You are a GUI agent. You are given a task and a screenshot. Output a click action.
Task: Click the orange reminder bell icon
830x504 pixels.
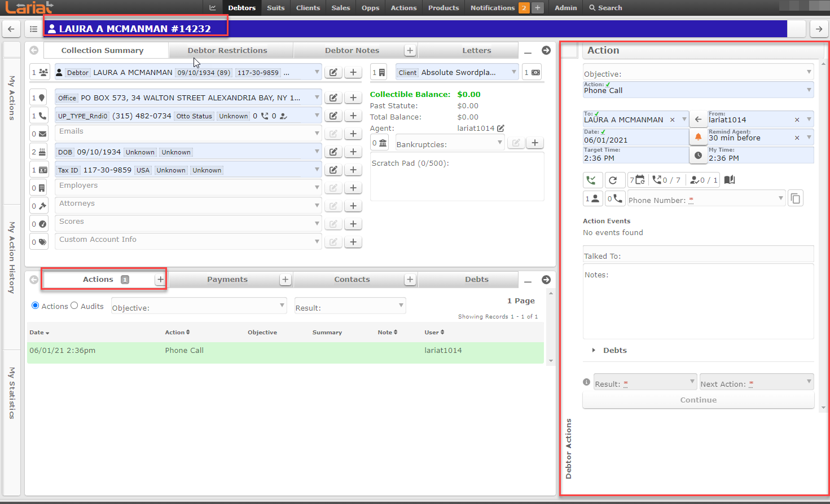[698, 136]
